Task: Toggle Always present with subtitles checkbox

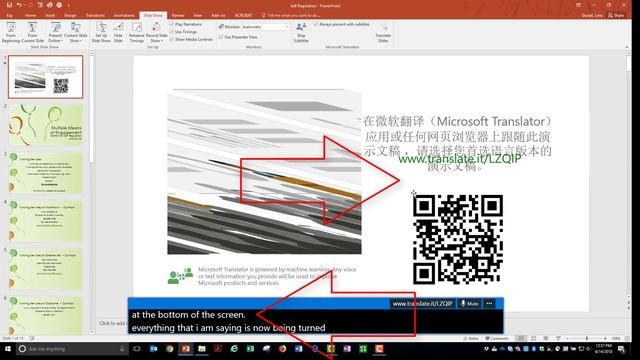Action: (x=316, y=24)
